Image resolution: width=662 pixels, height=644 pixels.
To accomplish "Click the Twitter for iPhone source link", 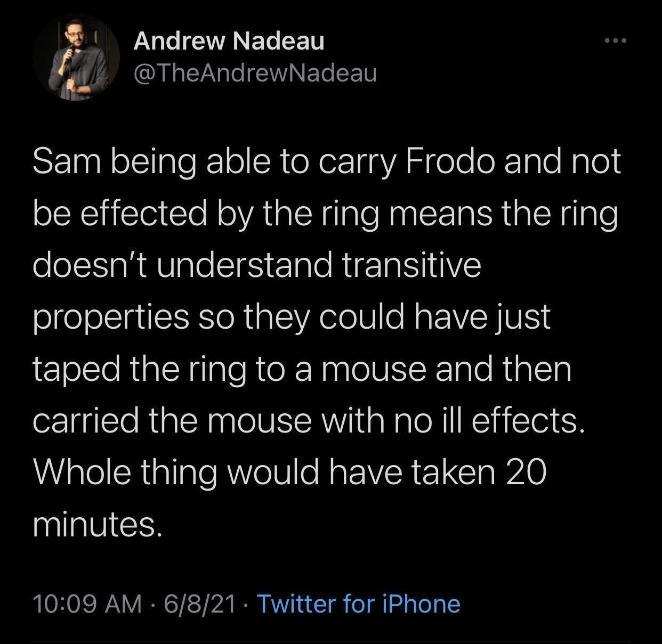I will (359, 604).
